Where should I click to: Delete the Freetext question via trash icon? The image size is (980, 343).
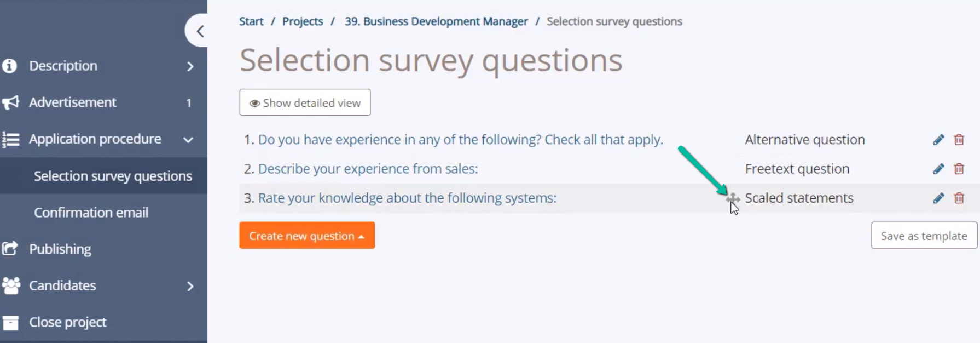point(959,169)
